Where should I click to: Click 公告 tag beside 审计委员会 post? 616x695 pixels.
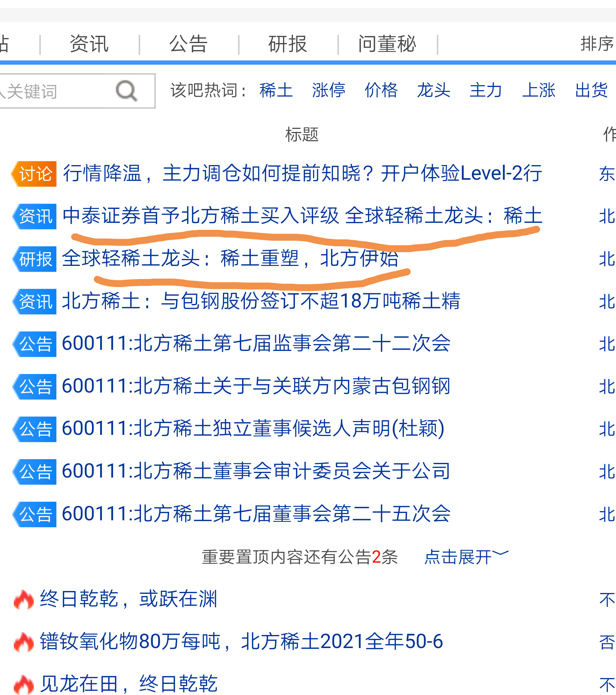35,472
